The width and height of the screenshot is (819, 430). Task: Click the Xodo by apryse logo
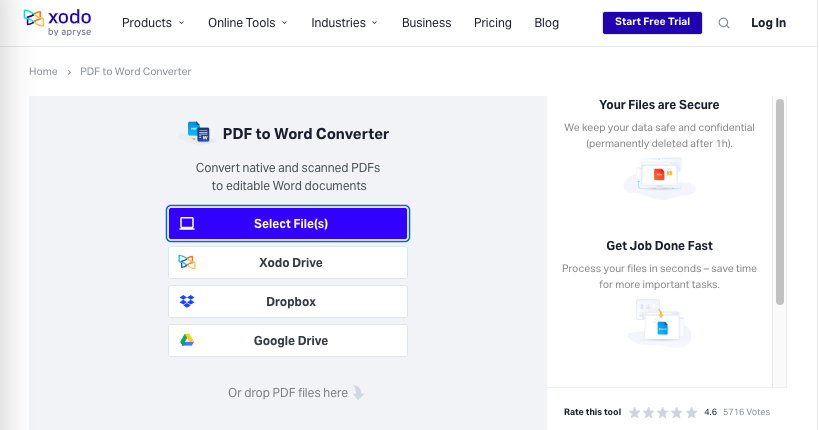point(57,23)
